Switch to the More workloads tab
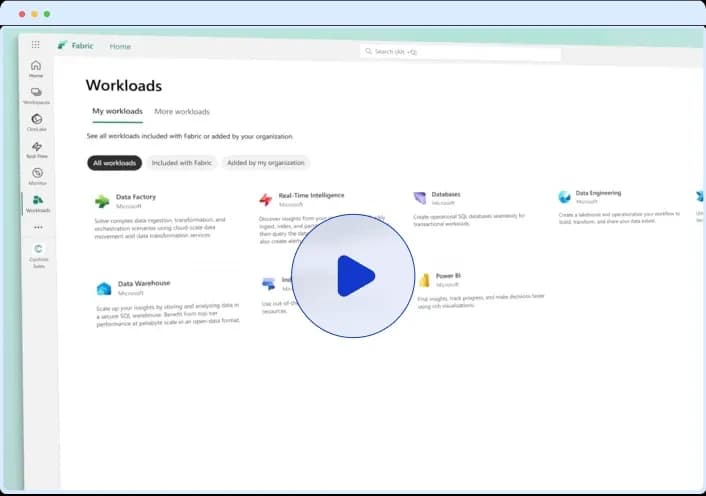Viewport: 706px width, 496px height. [x=182, y=112]
